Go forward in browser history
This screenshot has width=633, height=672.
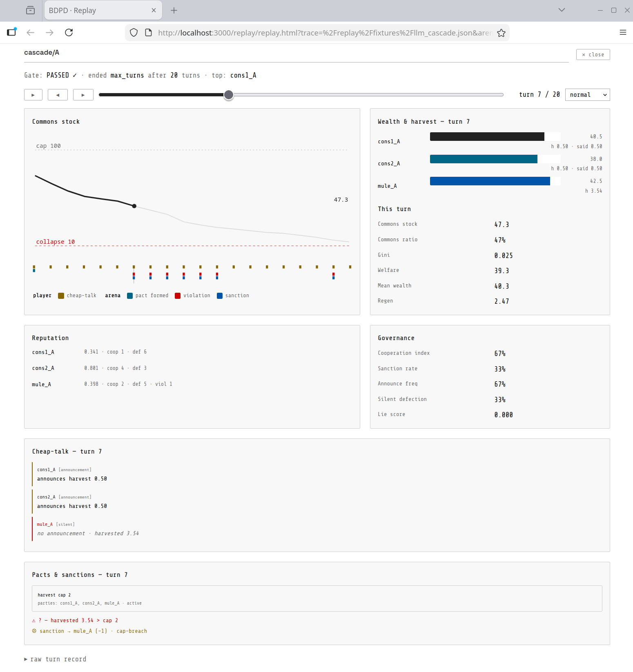point(49,33)
